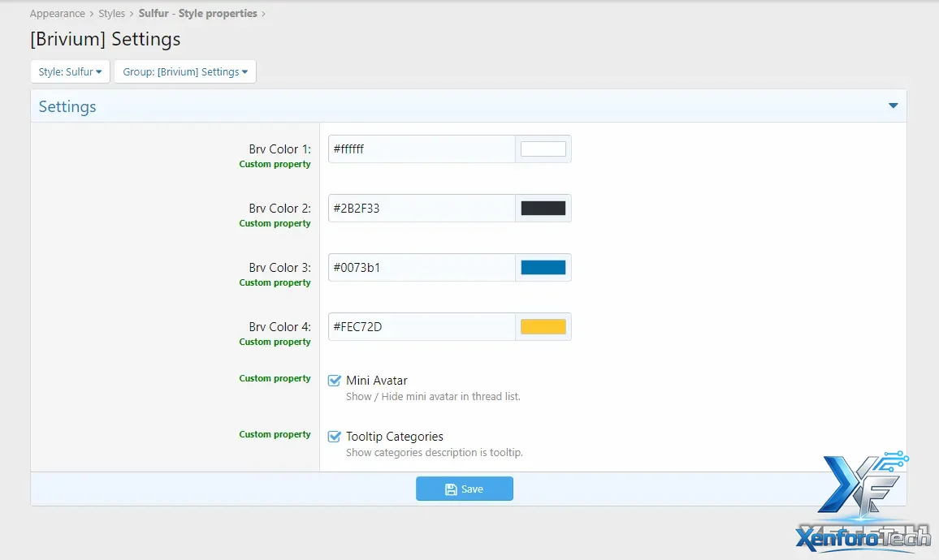Image resolution: width=939 pixels, height=560 pixels.
Task: Click the floppy disk icon on Save
Action: click(x=451, y=489)
